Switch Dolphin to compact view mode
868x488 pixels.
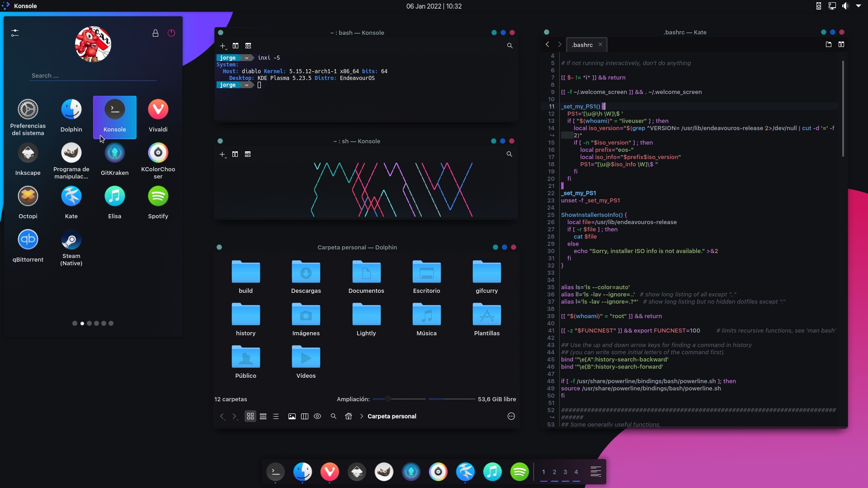pos(263,416)
